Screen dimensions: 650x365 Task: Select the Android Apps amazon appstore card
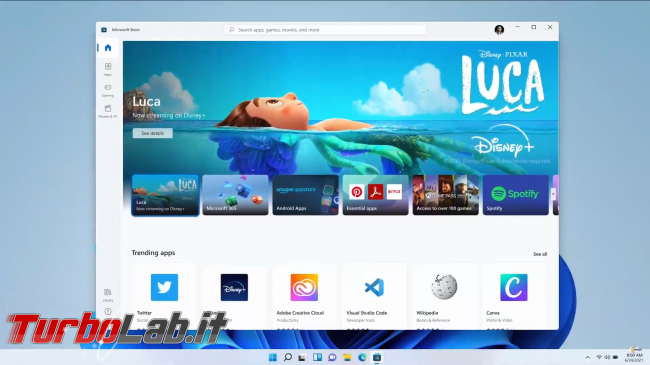point(305,195)
